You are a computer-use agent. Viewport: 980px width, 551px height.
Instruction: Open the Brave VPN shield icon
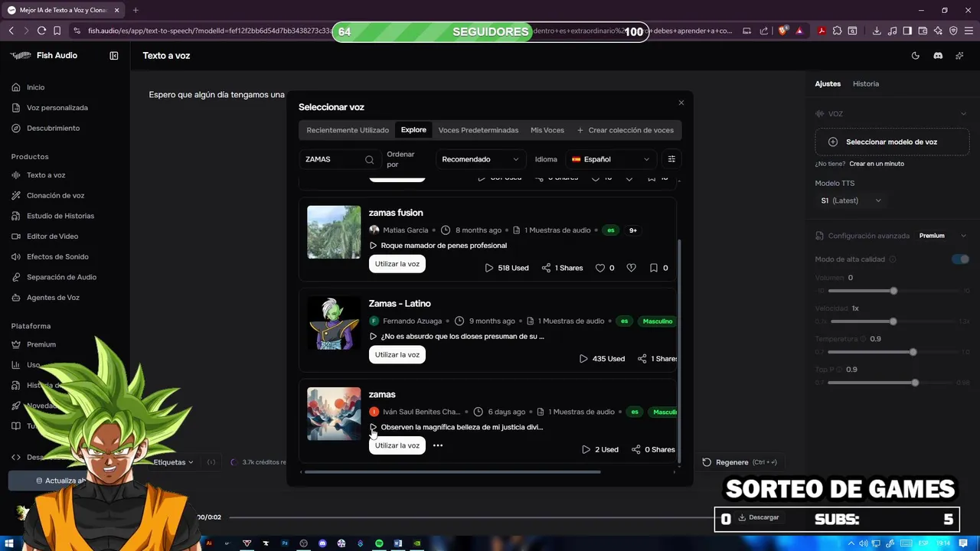coord(953,31)
